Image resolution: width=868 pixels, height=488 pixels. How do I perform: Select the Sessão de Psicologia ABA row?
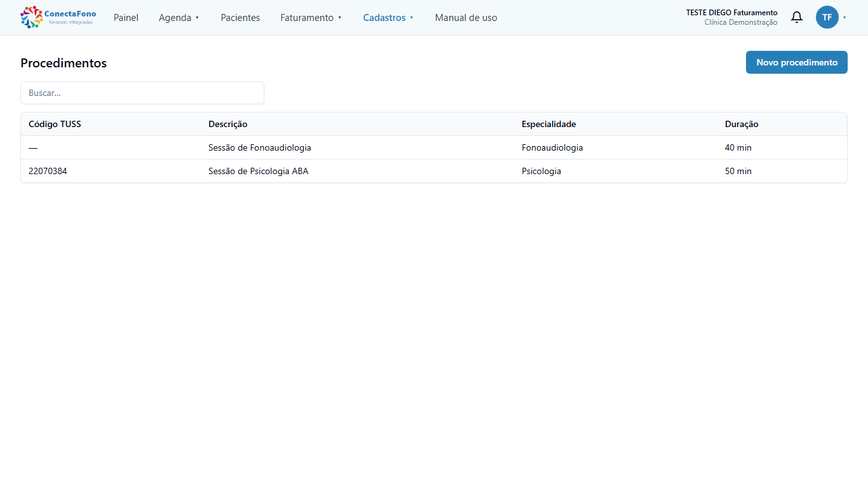coord(434,171)
